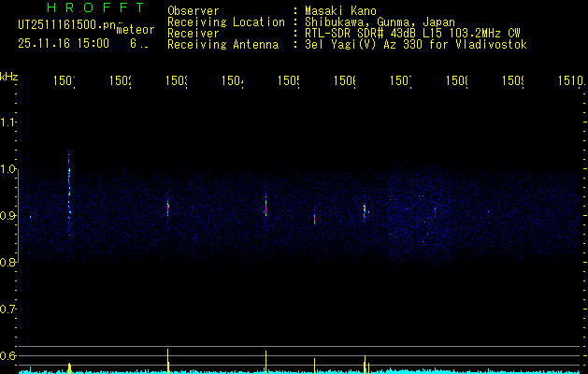Click the 'Observer' field label

[x=194, y=10]
